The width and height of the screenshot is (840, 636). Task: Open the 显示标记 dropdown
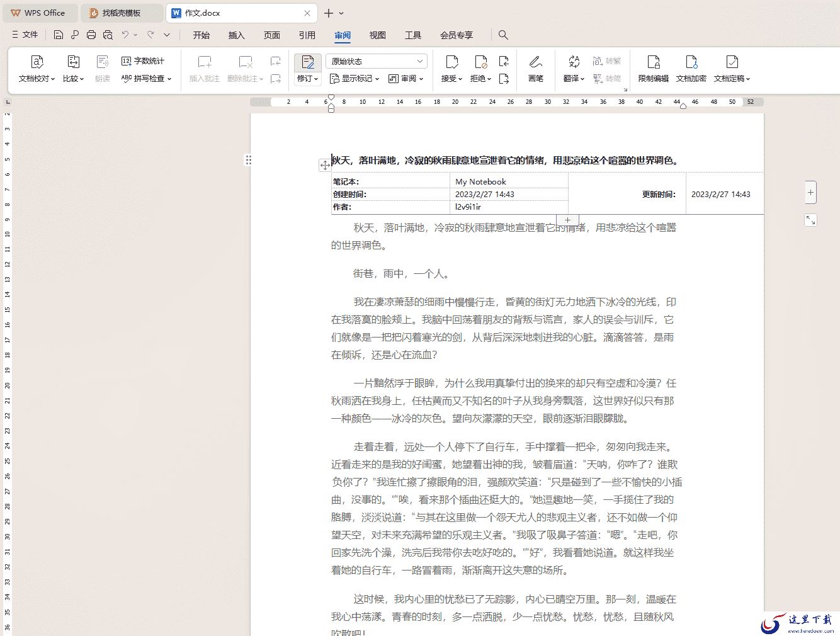tap(355, 79)
